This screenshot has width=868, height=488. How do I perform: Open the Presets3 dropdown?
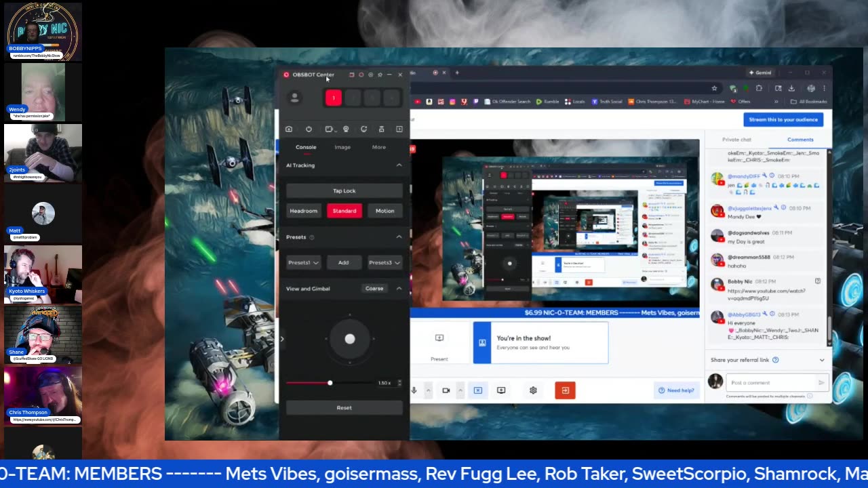click(x=384, y=262)
